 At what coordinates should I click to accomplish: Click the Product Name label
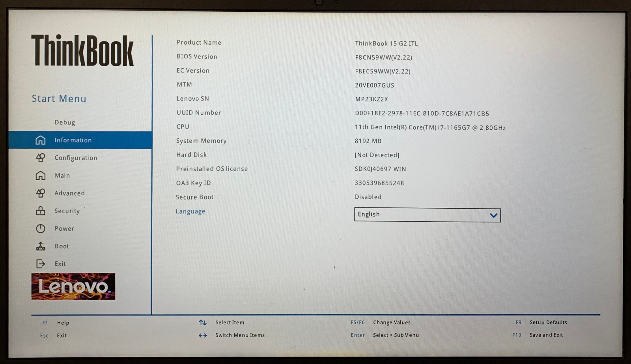pos(199,43)
